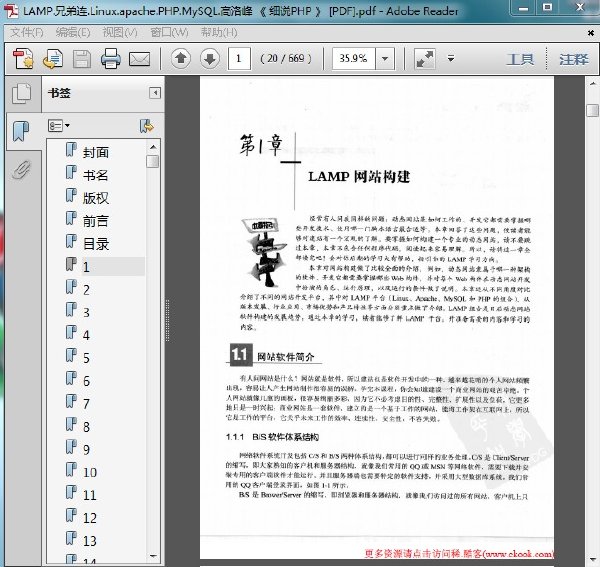The height and width of the screenshot is (567, 600).
Task: Open the page thumbnails panel icon
Action: (x=21, y=94)
